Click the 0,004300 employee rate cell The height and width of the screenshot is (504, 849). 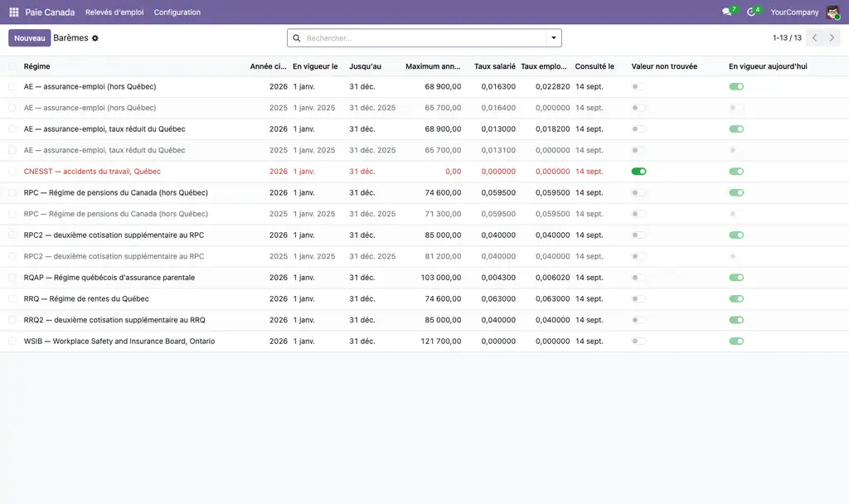[x=498, y=278]
